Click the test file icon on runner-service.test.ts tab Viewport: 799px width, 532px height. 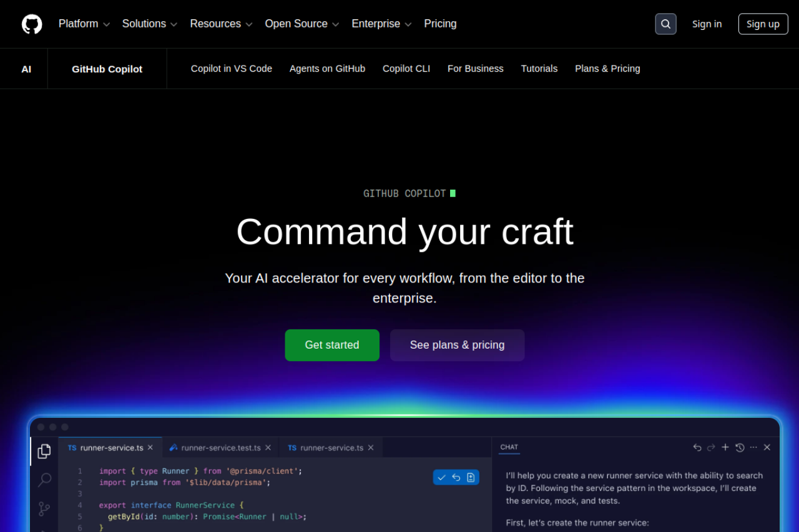click(174, 448)
